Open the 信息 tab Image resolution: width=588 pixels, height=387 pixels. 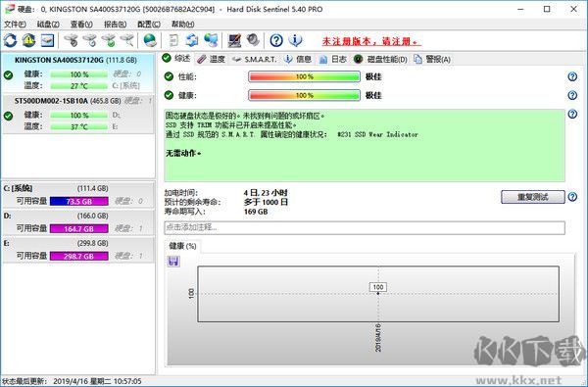click(x=298, y=59)
